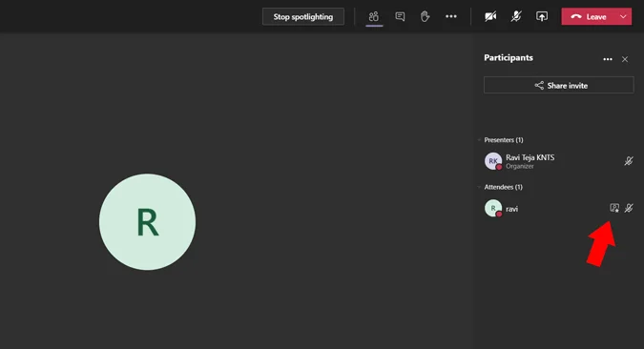
Task: Select attendee ravi in the list
Action: (558, 209)
